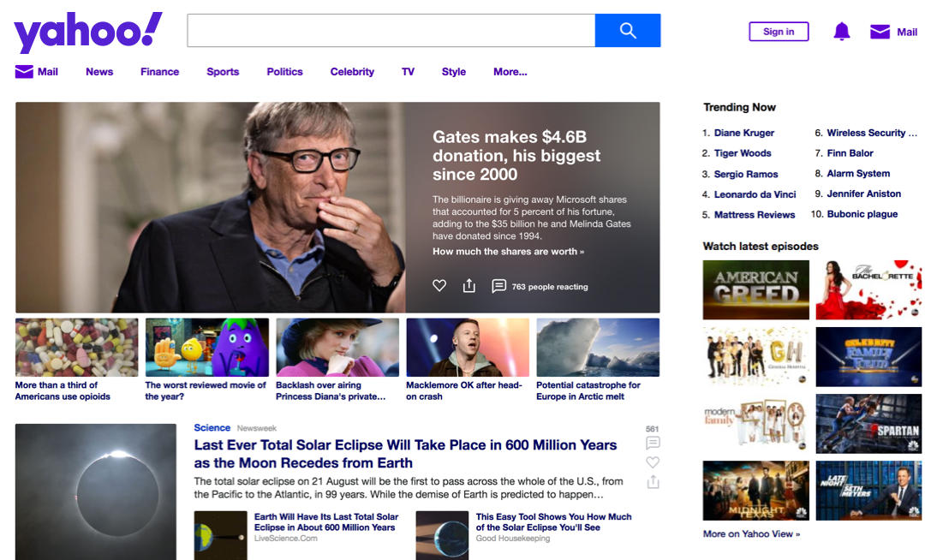The width and height of the screenshot is (937, 560).
Task: Watch Midnight Texas episode thumbnail
Action: pos(756,491)
